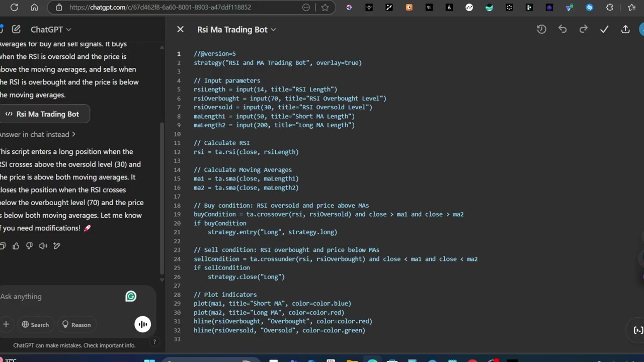The width and height of the screenshot is (644, 362).
Task: Open the browser extensions puzzle icon
Action: (x=610, y=7)
